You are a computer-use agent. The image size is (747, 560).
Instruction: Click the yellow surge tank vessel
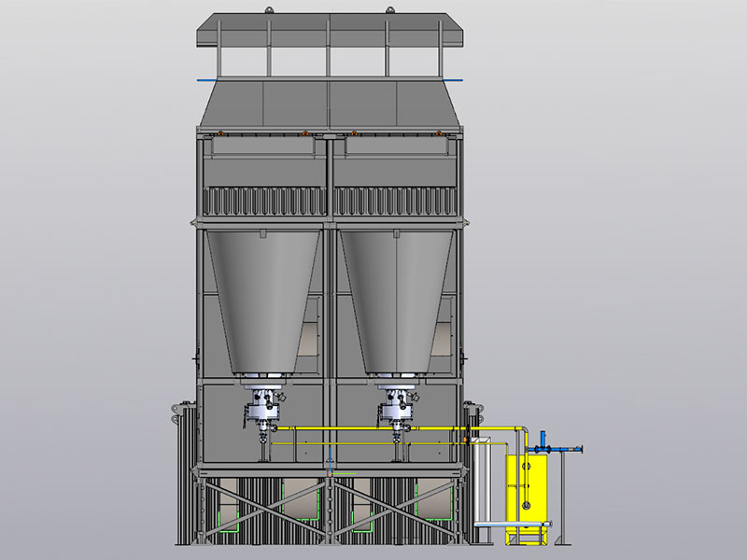click(x=526, y=485)
